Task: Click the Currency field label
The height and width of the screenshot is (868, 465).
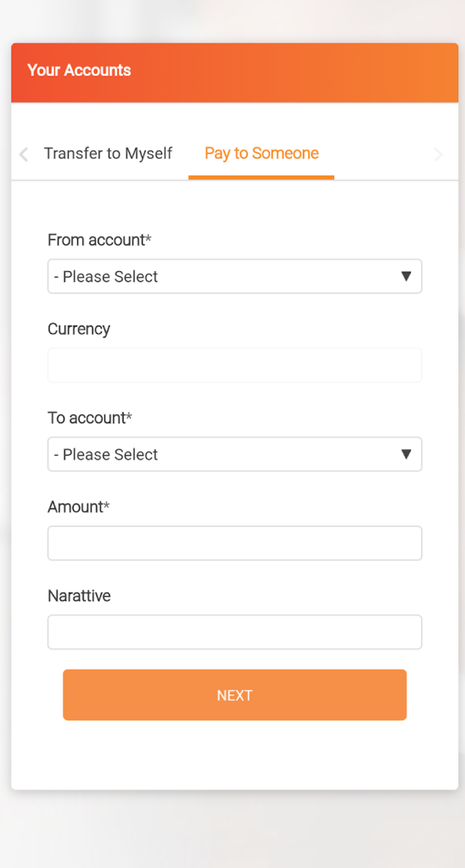Action: click(x=79, y=329)
